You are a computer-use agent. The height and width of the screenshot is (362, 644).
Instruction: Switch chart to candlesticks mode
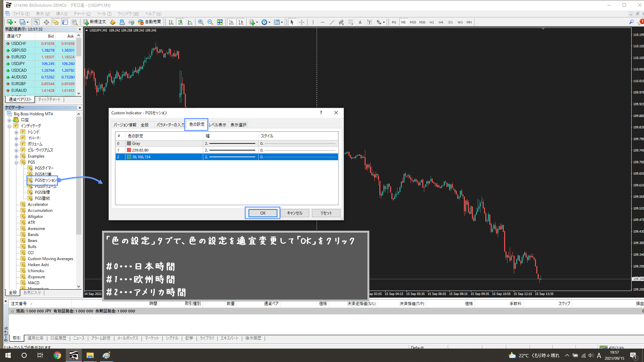point(181,22)
